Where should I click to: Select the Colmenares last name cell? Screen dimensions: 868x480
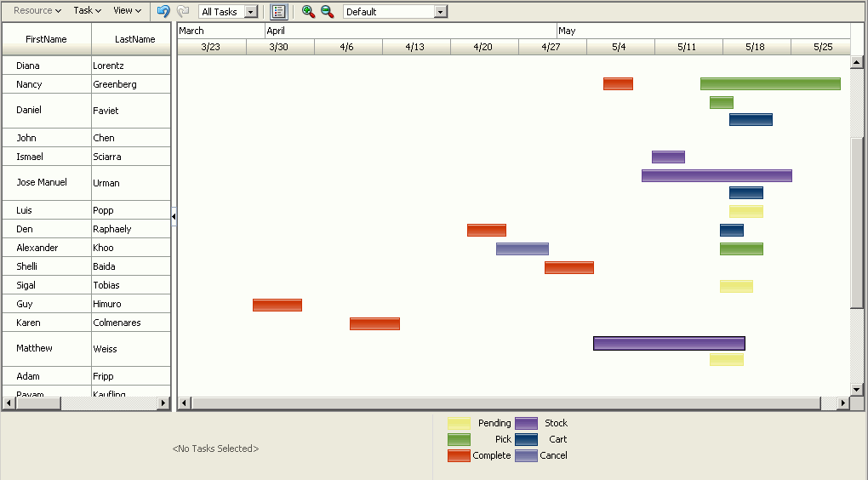pos(131,323)
